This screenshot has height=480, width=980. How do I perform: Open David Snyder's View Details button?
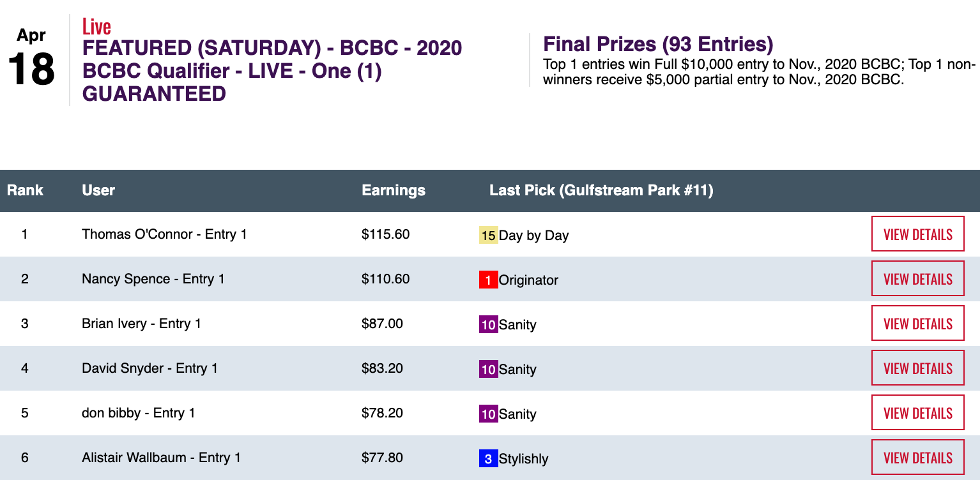[917, 368]
